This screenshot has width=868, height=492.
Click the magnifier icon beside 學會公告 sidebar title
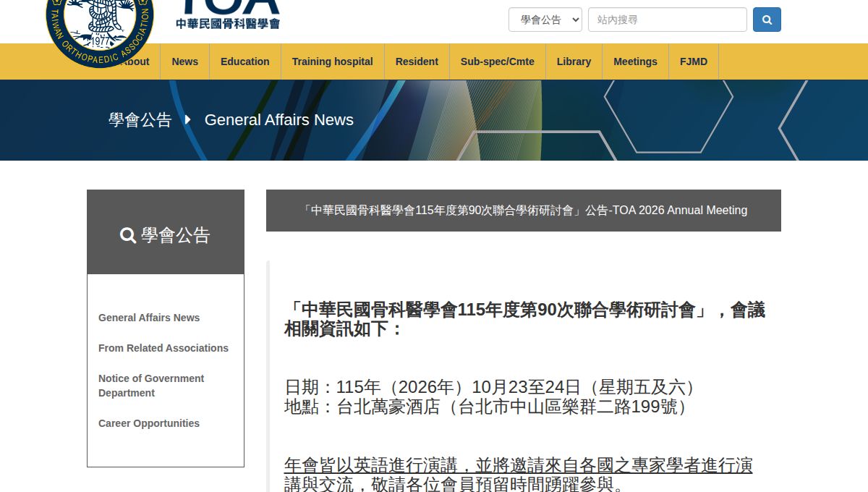[x=128, y=235]
